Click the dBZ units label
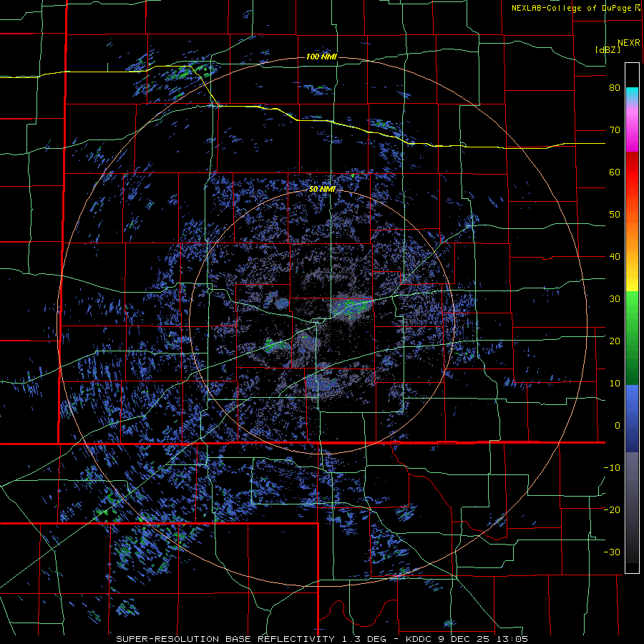The image size is (644, 644). pyautogui.click(x=608, y=49)
